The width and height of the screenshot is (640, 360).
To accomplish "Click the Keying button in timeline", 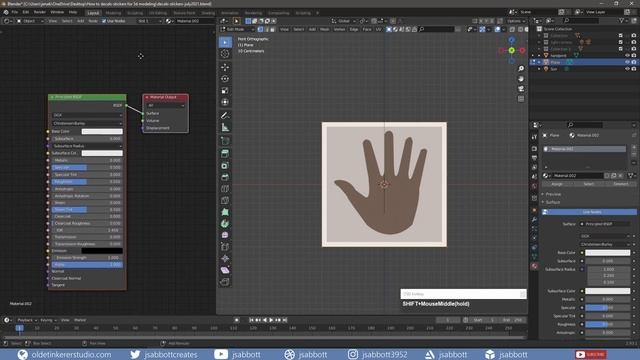I will (48, 320).
